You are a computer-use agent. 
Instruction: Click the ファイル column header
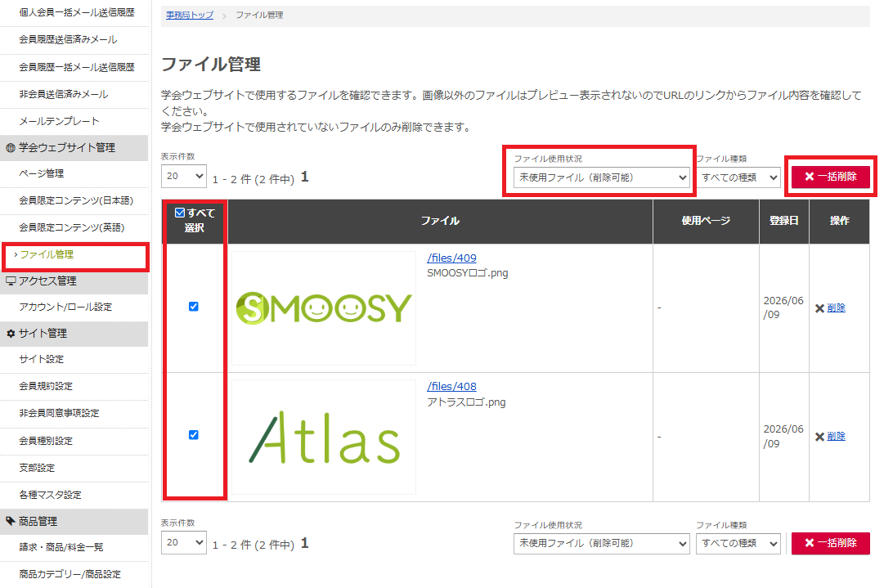(x=440, y=221)
